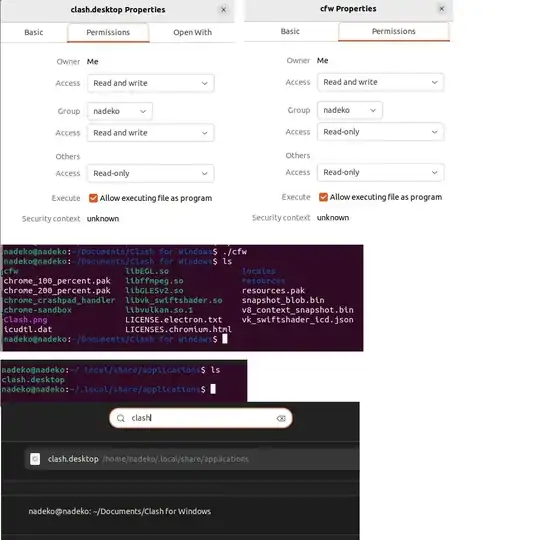Screen dimensions: 540x540
Task: Click LICENSES.chromium.html in terminal listing
Action: click(x=178, y=329)
